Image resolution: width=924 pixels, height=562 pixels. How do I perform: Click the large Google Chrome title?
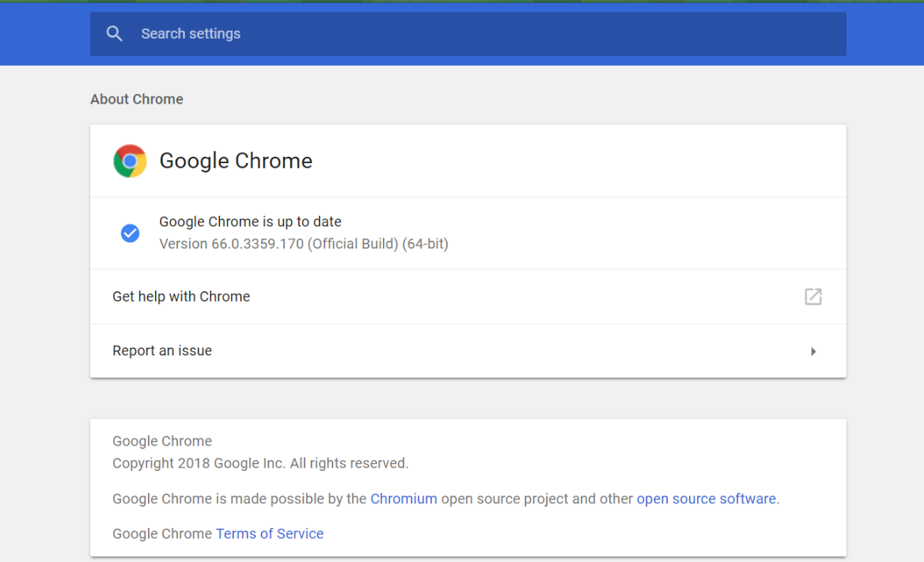(236, 161)
